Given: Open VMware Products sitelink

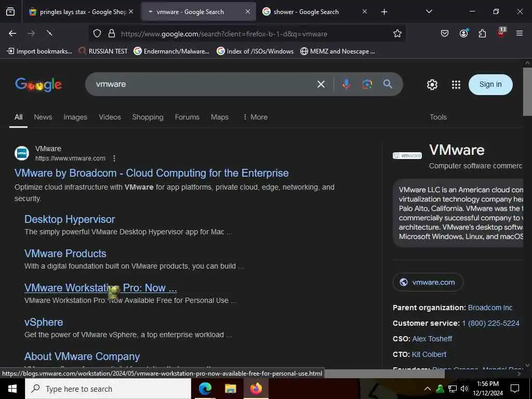Looking at the screenshot, I should click(x=65, y=254).
